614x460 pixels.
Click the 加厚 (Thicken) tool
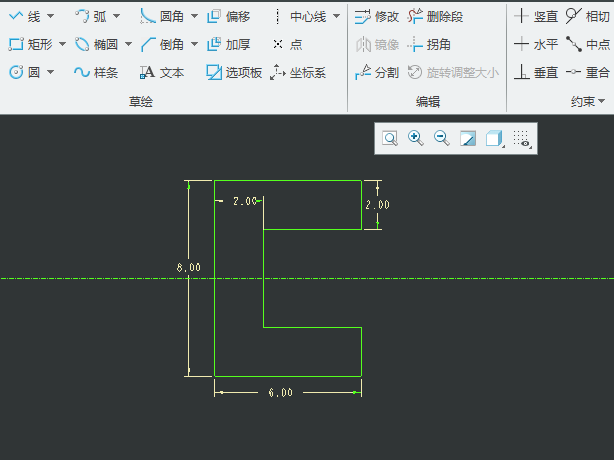(229, 44)
